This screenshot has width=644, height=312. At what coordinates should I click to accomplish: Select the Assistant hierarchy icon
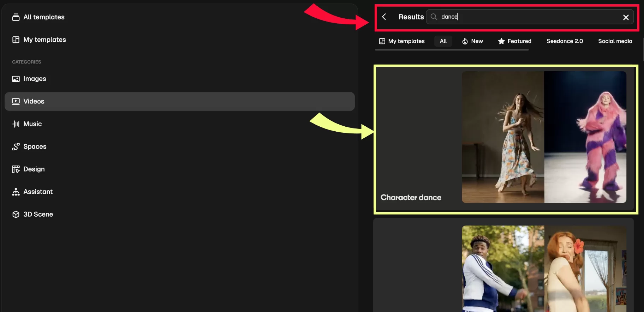[16, 192]
